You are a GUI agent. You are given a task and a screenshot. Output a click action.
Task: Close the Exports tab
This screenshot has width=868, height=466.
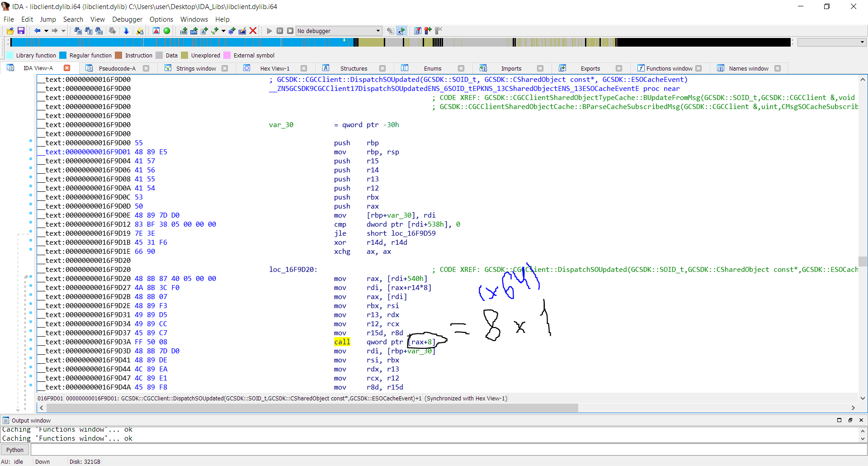(619, 68)
